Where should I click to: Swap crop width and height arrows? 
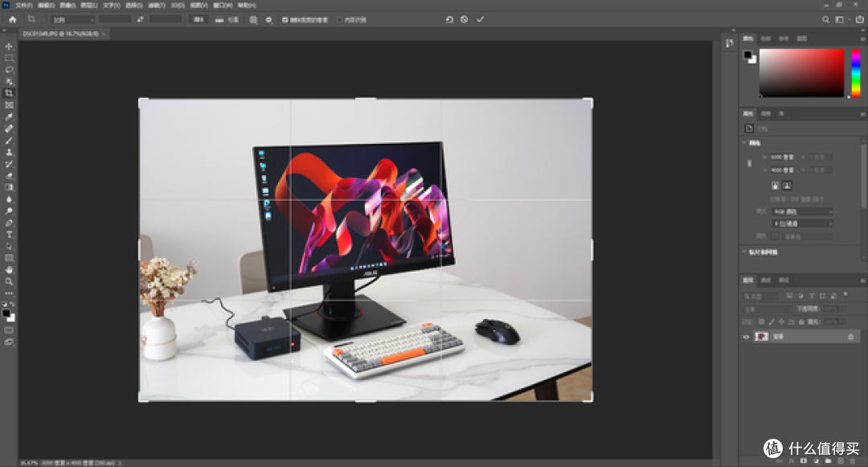[140, 19]
